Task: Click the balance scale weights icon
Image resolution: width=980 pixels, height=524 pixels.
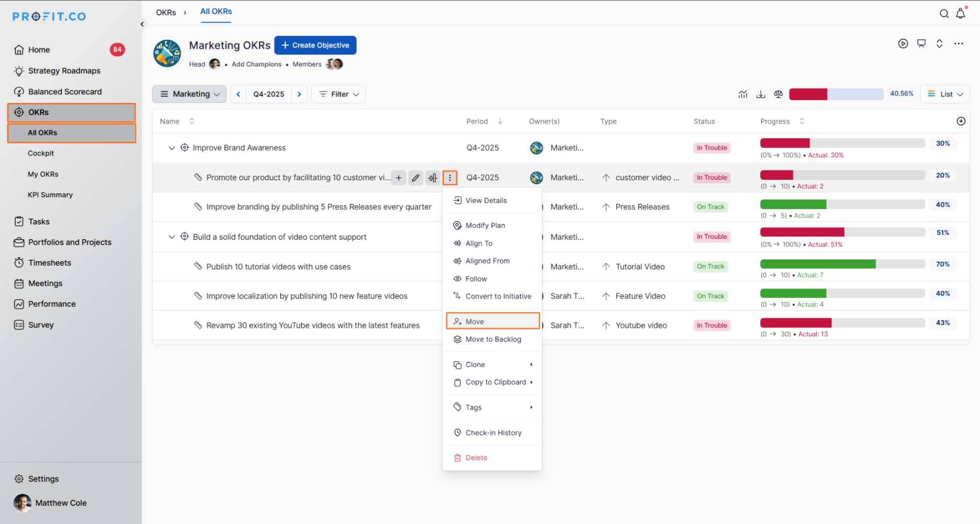Action: coord(778,94)
